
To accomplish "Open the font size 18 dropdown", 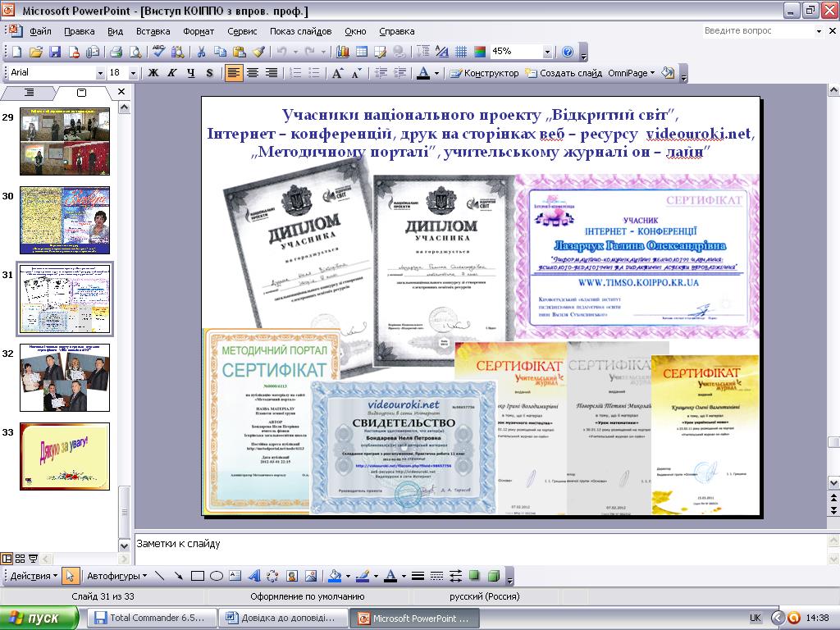I will [x=134, y=73].
